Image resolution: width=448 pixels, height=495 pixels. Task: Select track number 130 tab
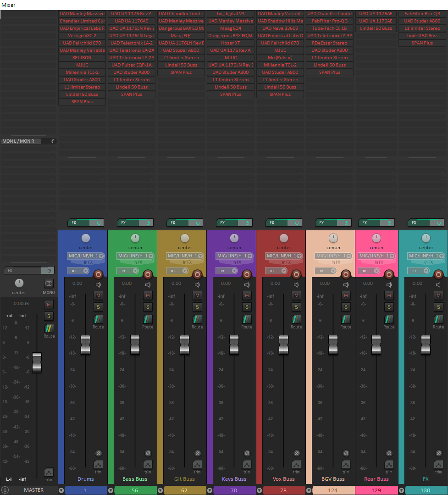tap(425, 490)
